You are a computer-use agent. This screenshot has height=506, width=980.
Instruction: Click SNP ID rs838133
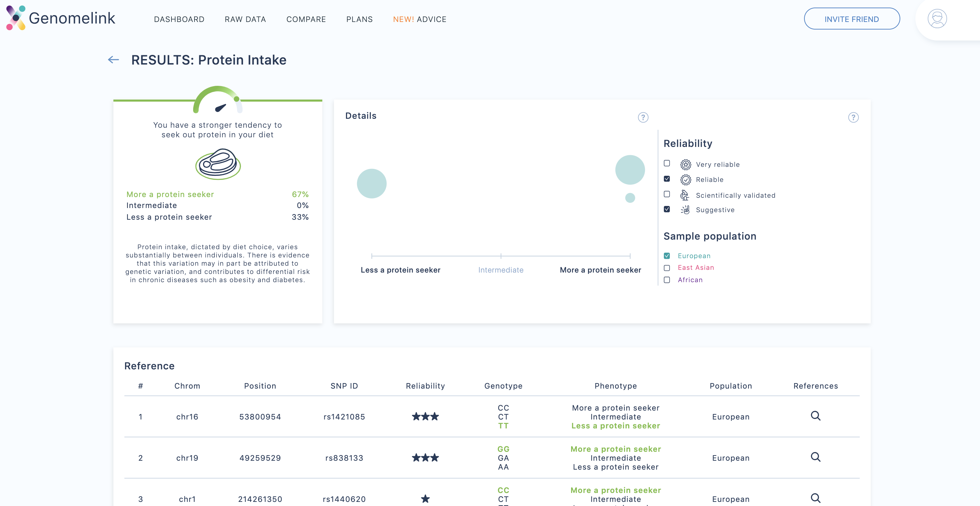point(344,458)
